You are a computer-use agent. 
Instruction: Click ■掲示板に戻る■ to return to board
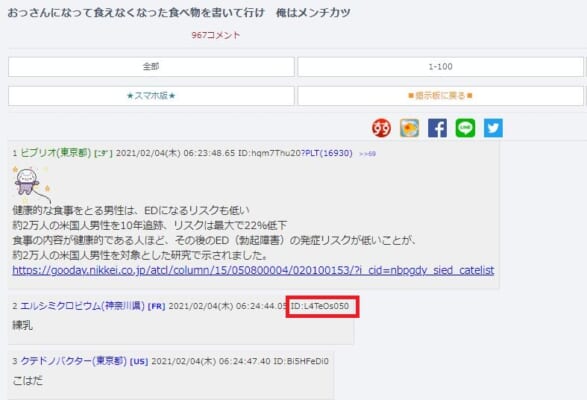441,96
